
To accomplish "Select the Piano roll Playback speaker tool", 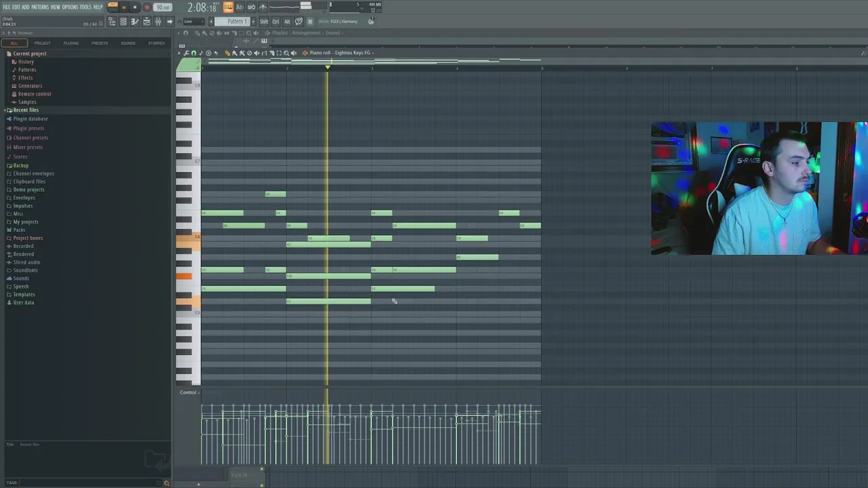I will click(x=294, y=53).
